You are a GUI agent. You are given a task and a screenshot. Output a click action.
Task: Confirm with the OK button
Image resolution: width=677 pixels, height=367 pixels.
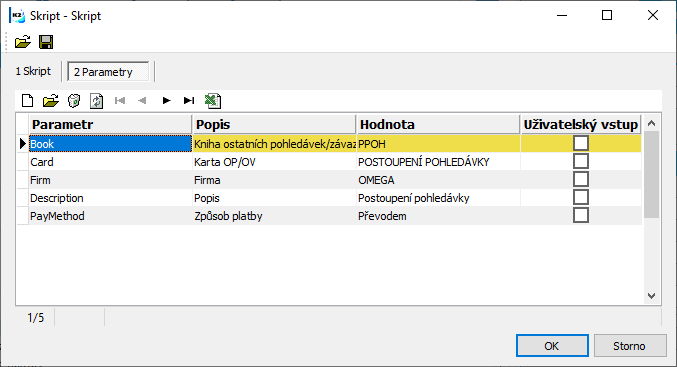tap(552, 346)
